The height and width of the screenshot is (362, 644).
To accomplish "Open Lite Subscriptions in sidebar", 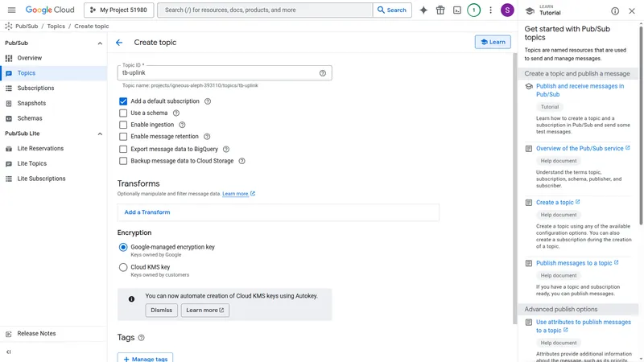I will [53, 179].
